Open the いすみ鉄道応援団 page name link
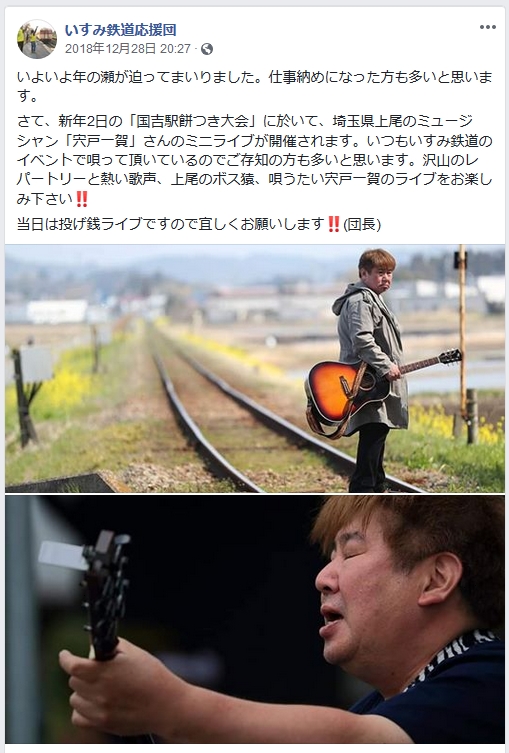 coord(121,30)
